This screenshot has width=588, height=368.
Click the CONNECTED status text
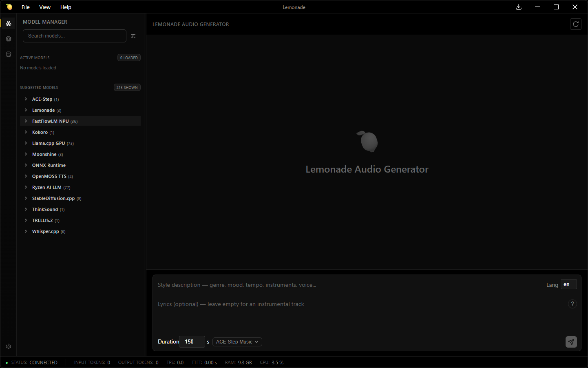(x=44, y=363)
